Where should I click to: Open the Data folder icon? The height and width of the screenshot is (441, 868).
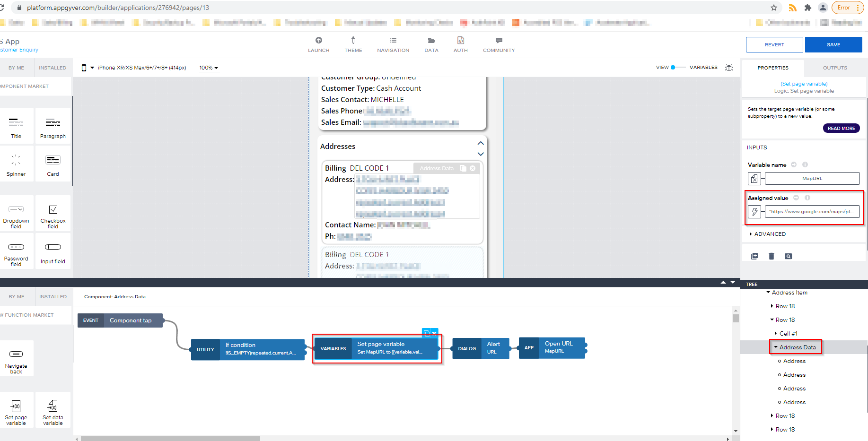[x=431, y=41]
